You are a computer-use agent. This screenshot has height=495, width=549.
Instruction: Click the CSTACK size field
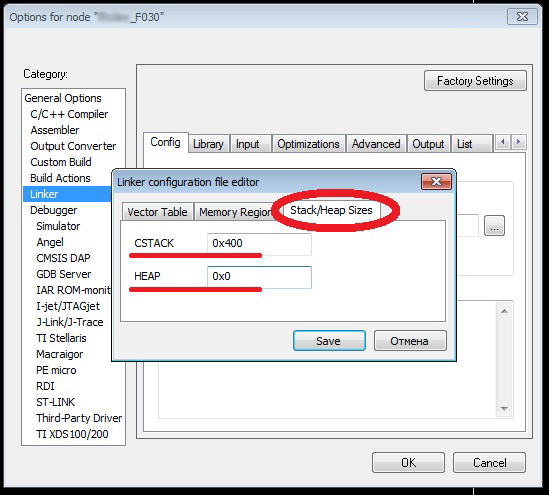coord(259,244)
